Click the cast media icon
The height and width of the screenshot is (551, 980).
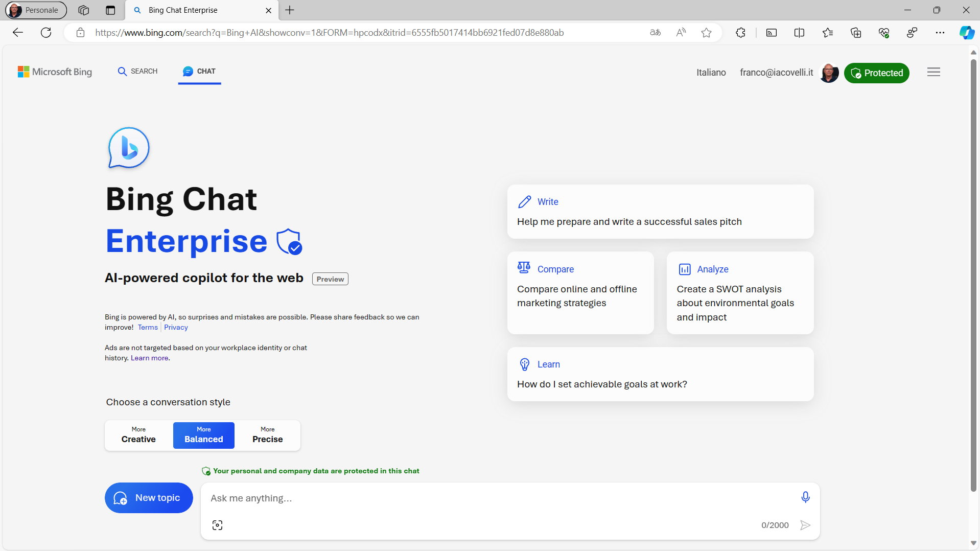coord(772,33)
